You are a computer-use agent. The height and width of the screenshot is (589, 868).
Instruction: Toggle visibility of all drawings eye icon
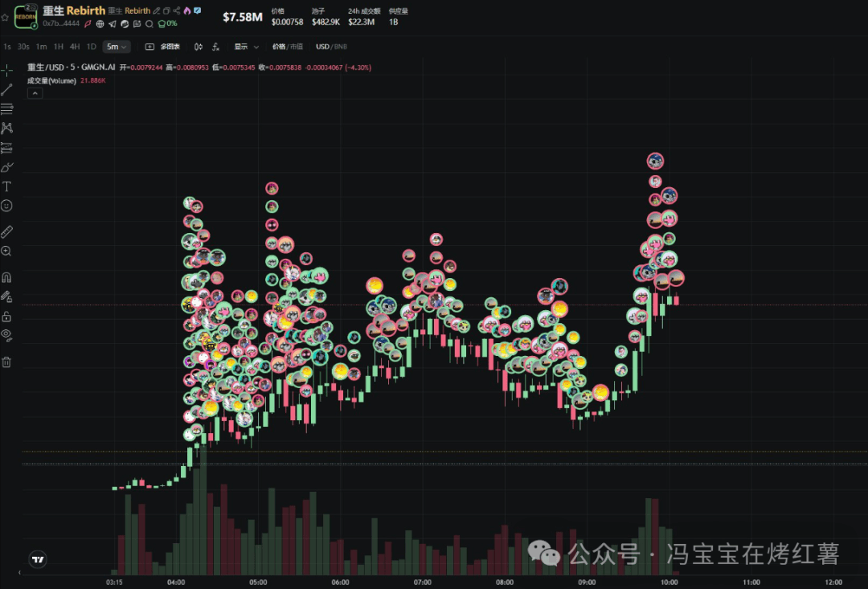tap(6, 334)
